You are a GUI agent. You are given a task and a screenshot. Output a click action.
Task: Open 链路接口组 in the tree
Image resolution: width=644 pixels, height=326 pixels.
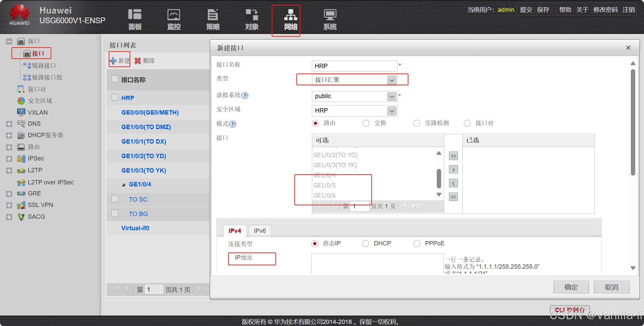(47, 77)
